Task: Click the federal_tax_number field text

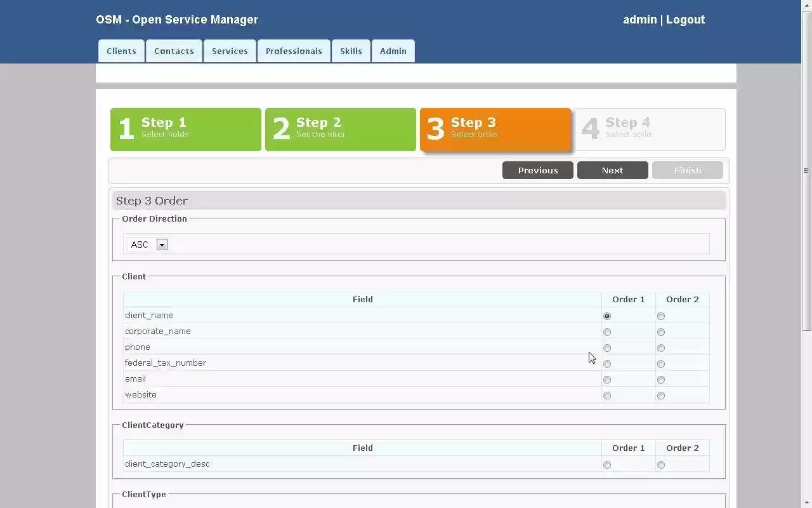Action: [166, 363]
